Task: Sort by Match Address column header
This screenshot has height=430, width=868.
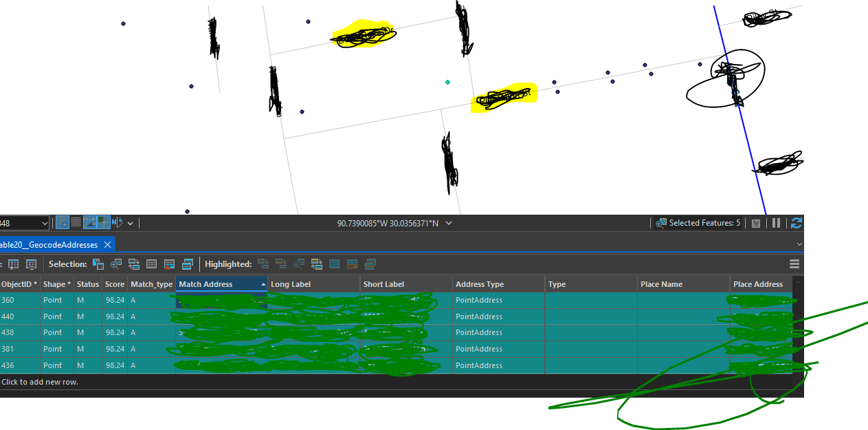Action: pos(221,284)
